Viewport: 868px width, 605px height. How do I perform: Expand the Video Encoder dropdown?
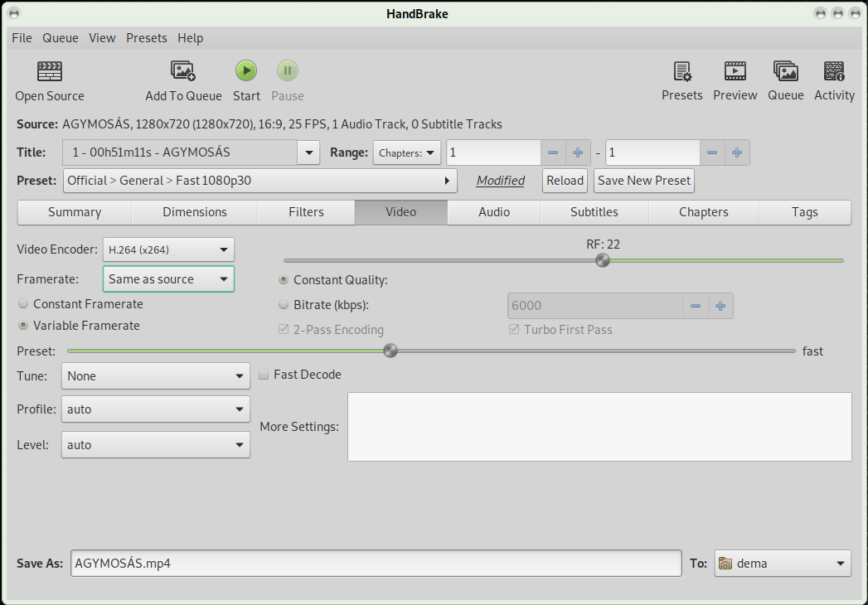point(168,249)
